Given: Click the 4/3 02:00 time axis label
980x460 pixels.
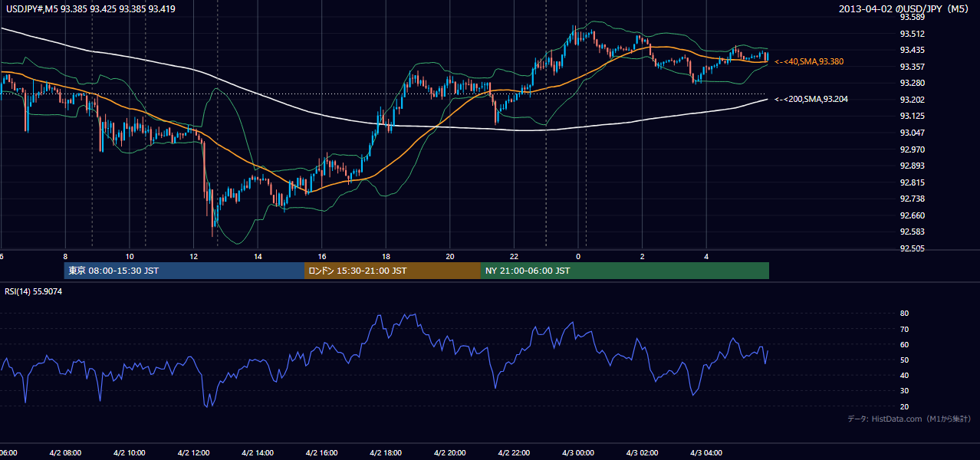Looking at the screenshot, I should 642,453.
